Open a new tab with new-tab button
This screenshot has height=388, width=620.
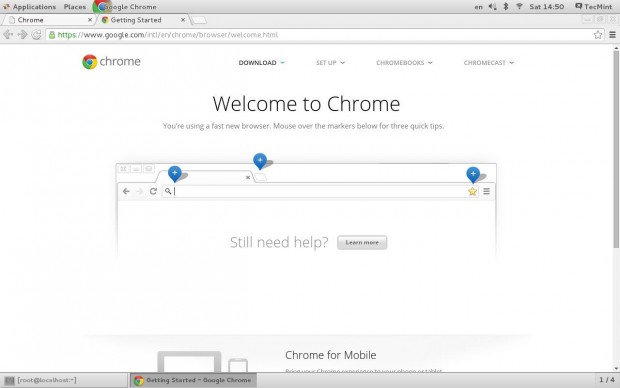[199, 20]
